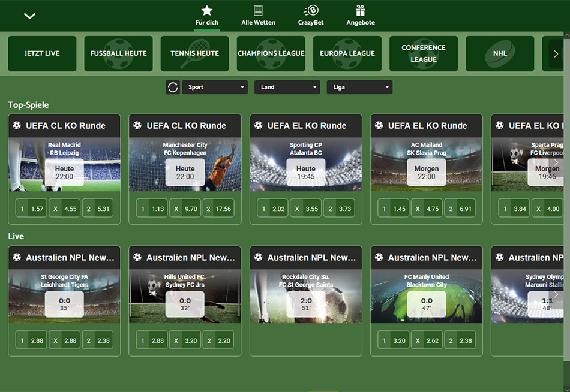This screenshot has height=392, width=570.
Task: Bet on Sparta Prag win at 3.84
Action: click(514, 209)
